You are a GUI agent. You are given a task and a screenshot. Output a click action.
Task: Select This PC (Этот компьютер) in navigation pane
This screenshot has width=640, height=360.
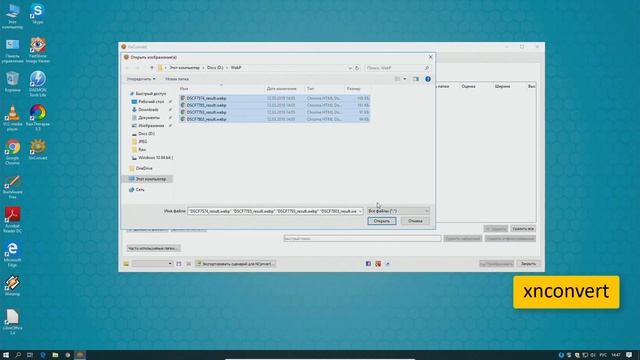(x=147, y=179)
